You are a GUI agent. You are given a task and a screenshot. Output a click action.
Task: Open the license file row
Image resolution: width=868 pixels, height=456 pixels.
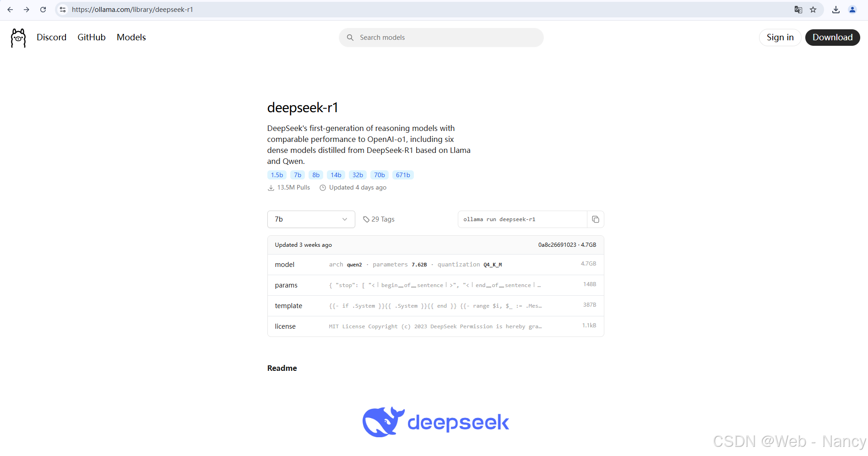coord(436,326)
